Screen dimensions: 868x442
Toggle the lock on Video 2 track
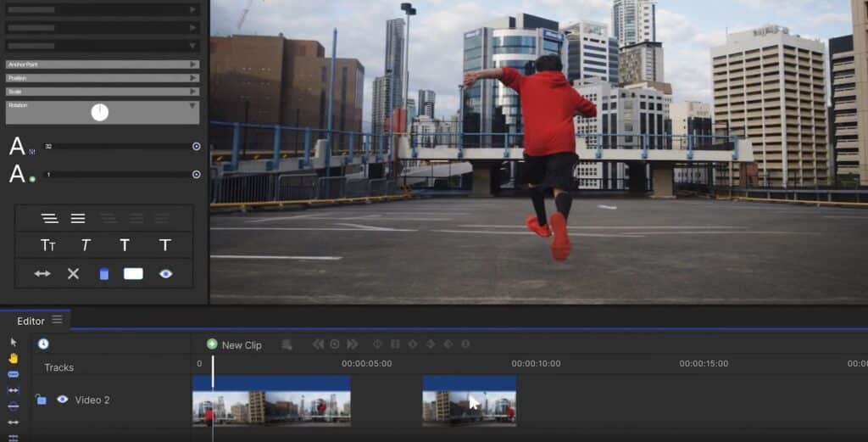click(x=41, y=399)
